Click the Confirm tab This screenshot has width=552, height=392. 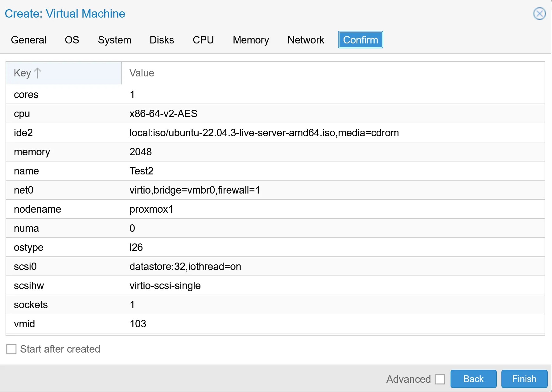point(360,40)
